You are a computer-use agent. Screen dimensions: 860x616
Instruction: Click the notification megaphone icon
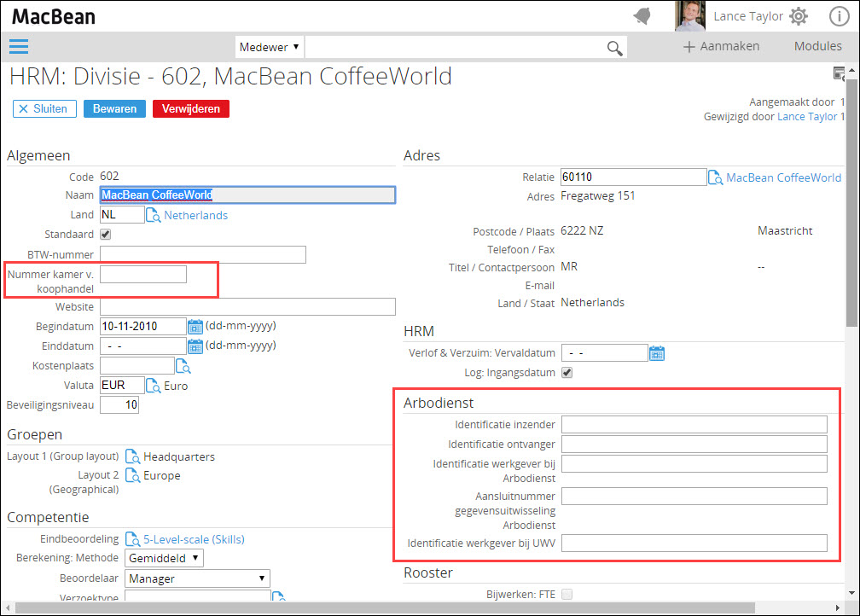tap(642, 16)
